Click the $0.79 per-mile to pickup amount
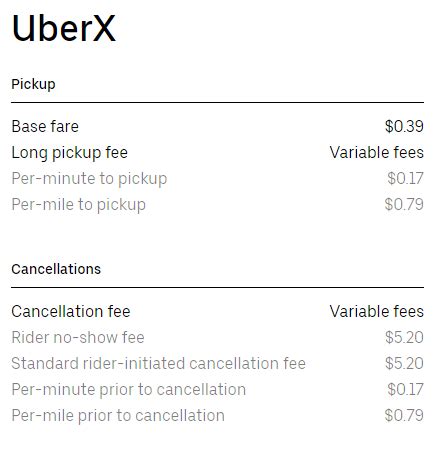 pyautogui.click(x=404, y=204)
